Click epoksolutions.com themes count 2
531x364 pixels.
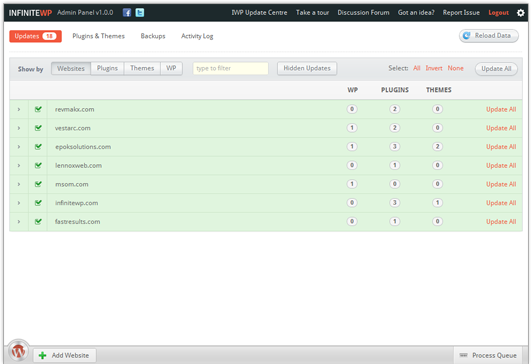click(x=437, y=147)
